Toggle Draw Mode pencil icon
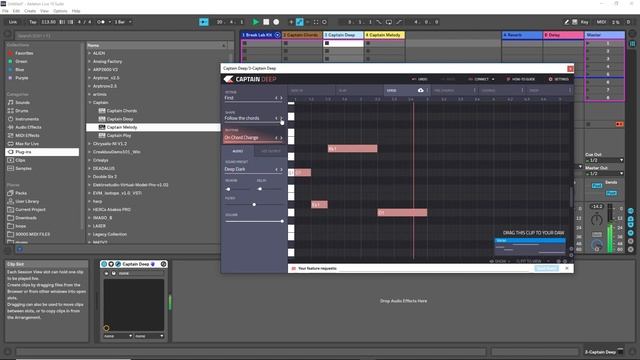This screenshot has width=640, height=360. point(567,22)
